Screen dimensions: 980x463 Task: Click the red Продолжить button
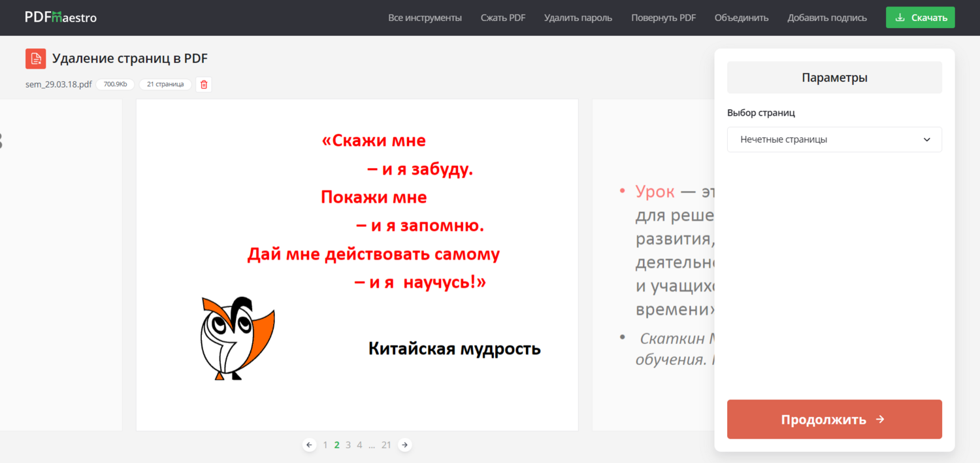coord(834,419)
